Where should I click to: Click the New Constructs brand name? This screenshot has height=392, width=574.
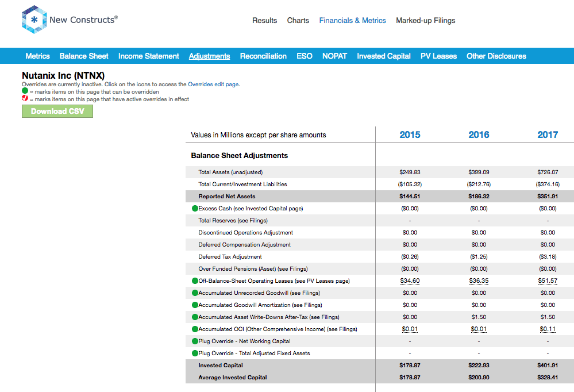[83, 20]
